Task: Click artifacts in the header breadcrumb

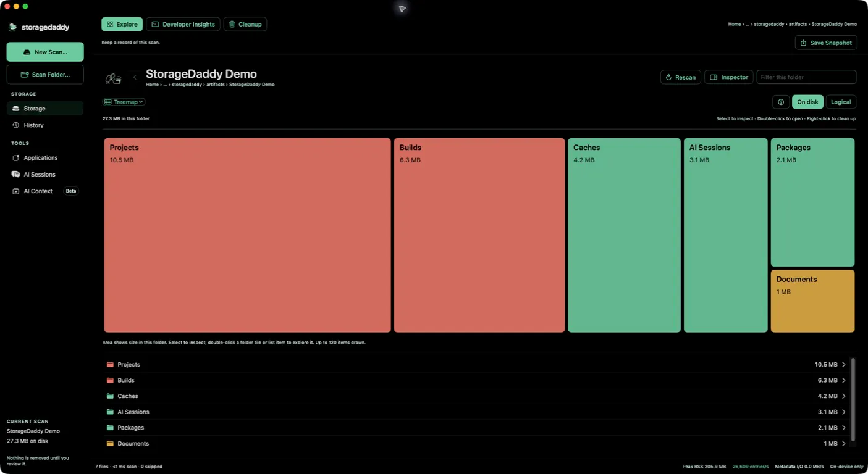Action: click(x=216, y=85)
